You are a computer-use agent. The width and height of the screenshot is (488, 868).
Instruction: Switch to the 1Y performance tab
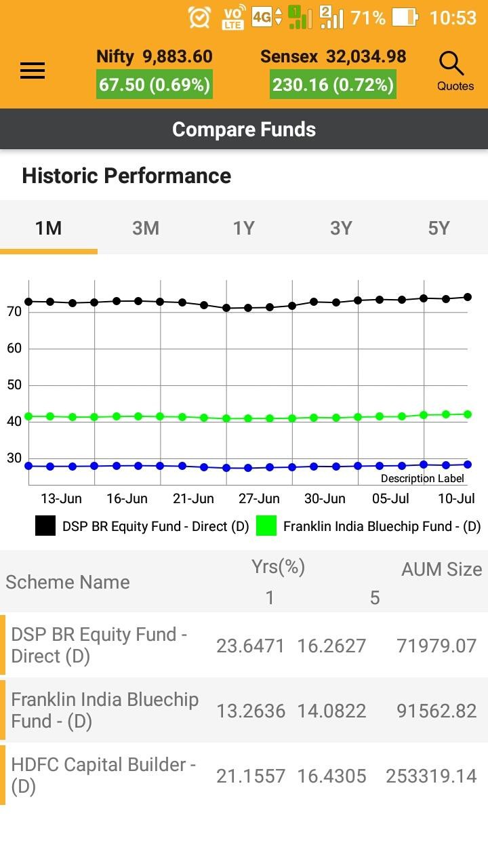(243, 229)
